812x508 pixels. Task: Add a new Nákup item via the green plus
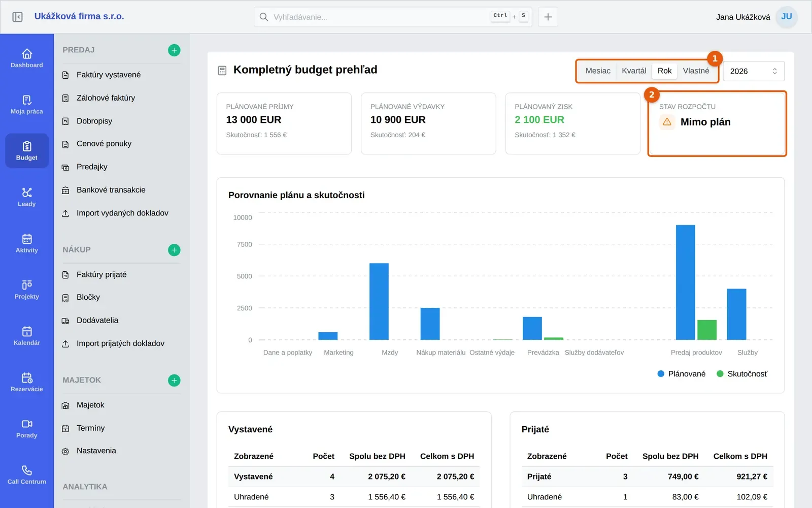174,250
